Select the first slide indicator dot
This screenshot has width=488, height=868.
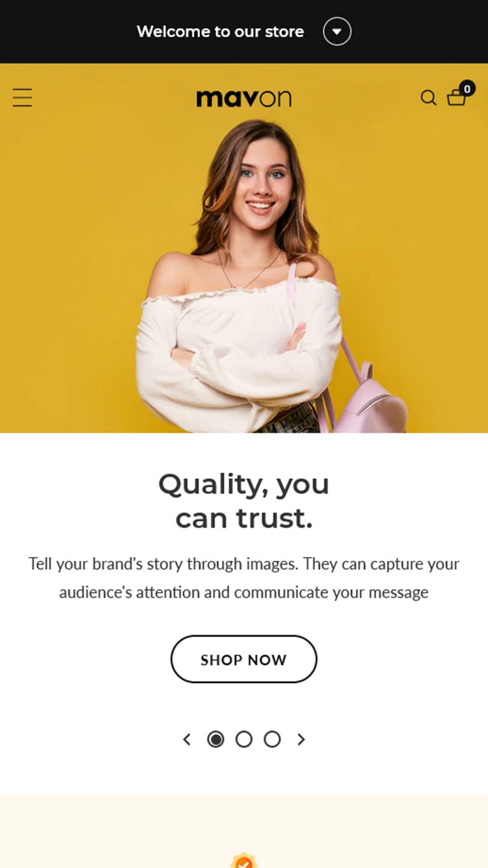point(215,739)
